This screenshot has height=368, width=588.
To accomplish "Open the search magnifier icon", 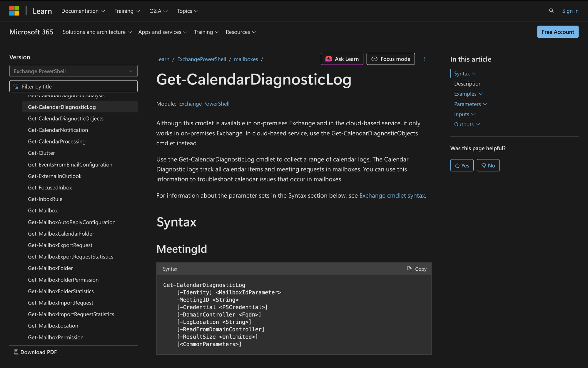I will (x=551, y=11).
